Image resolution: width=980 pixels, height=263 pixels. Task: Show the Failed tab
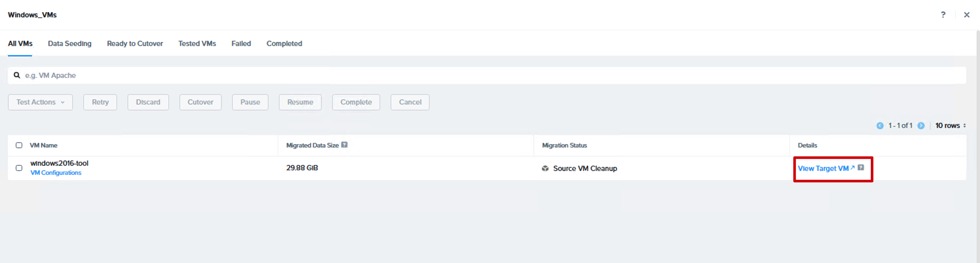241,43
